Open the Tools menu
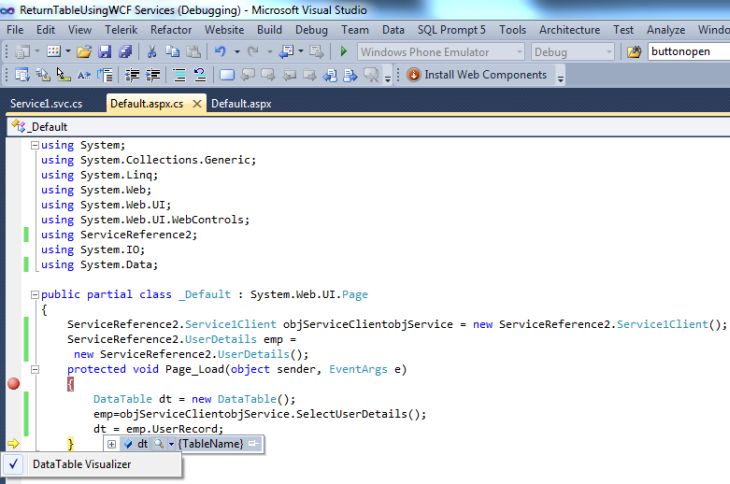The image size is (730, 484). pos(512,30)
